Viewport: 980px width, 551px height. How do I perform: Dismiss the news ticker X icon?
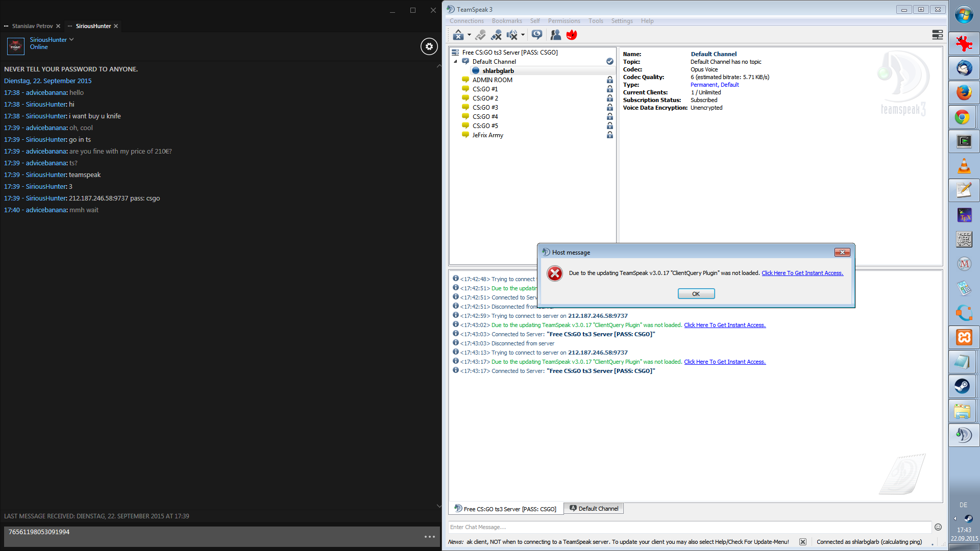pyautogui.click(x=803, y=542)
